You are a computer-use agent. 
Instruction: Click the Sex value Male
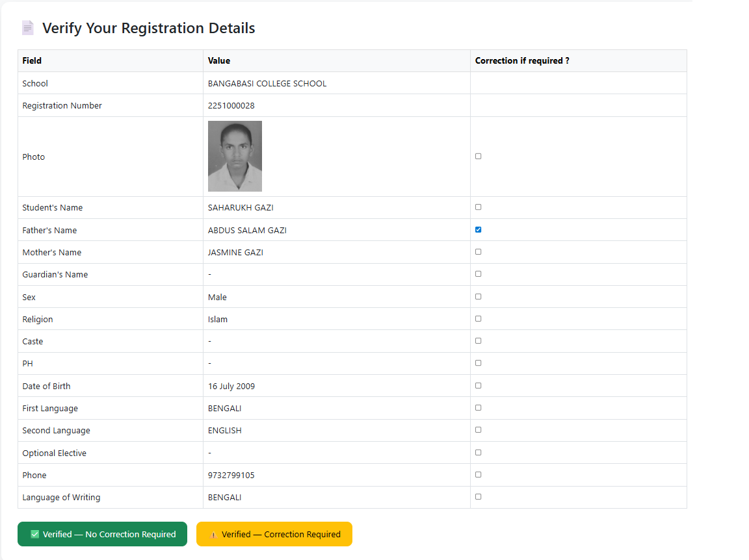click(x=217, y=297)
